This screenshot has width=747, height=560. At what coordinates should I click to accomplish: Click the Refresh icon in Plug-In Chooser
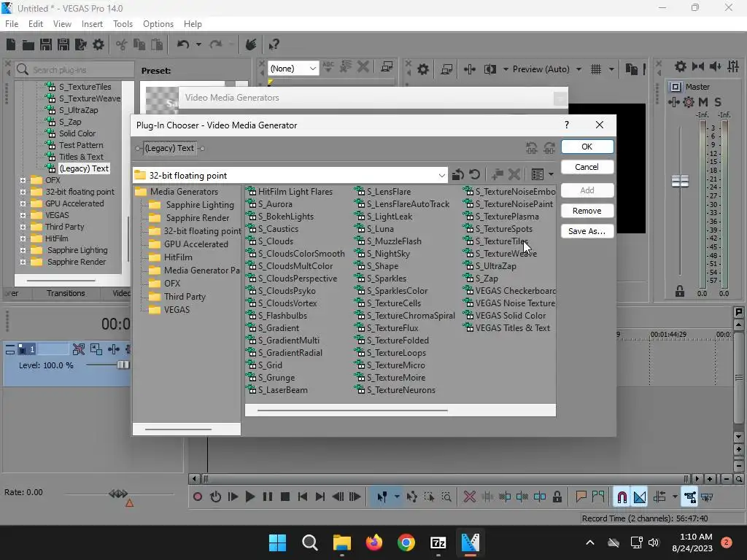[x=474, y=175]
